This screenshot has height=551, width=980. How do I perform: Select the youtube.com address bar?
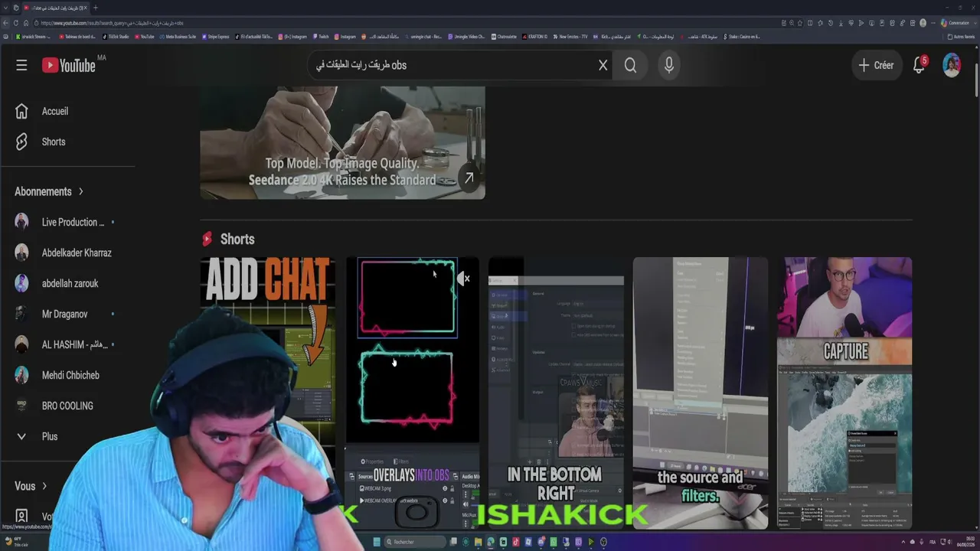coord(406,23)
